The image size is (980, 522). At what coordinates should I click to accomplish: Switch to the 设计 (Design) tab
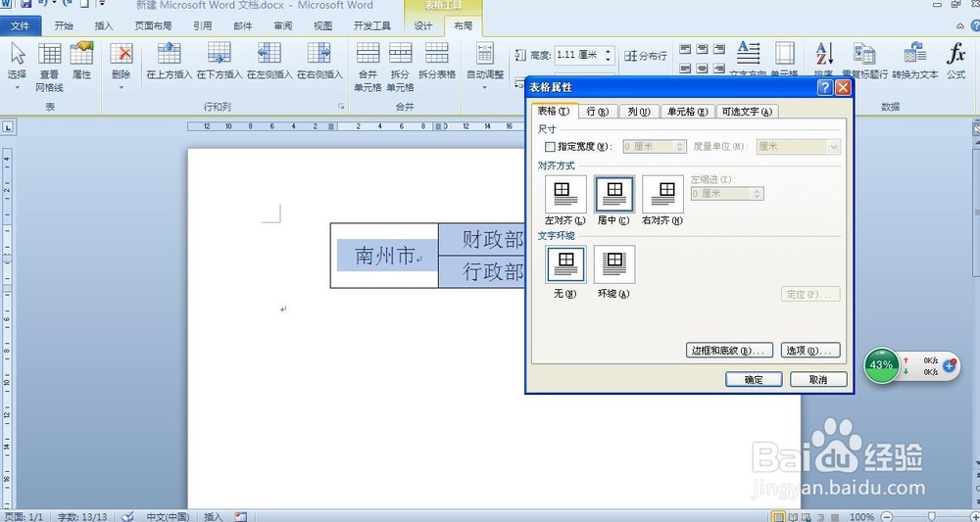point(423,25)
